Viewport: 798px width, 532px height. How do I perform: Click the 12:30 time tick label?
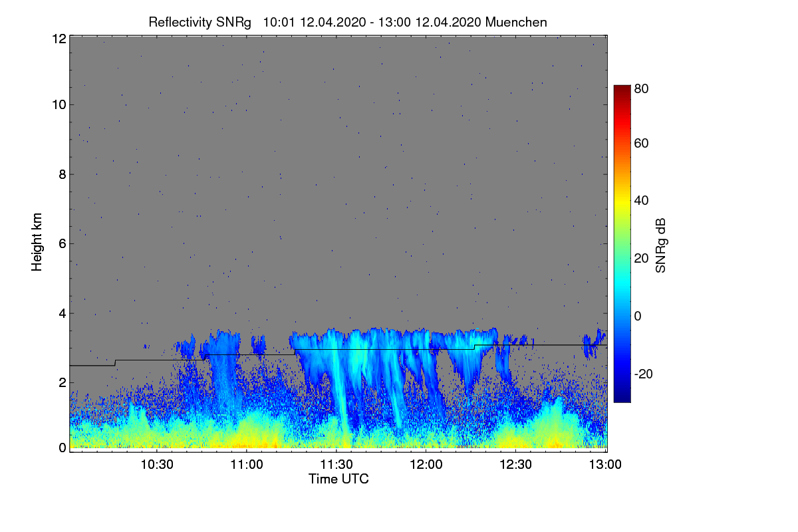[515, 464]
